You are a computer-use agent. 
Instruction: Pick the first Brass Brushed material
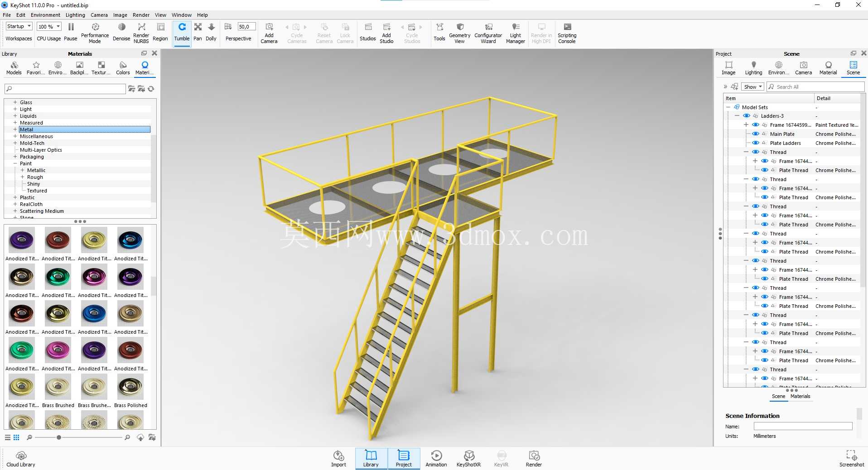(58, 391)
